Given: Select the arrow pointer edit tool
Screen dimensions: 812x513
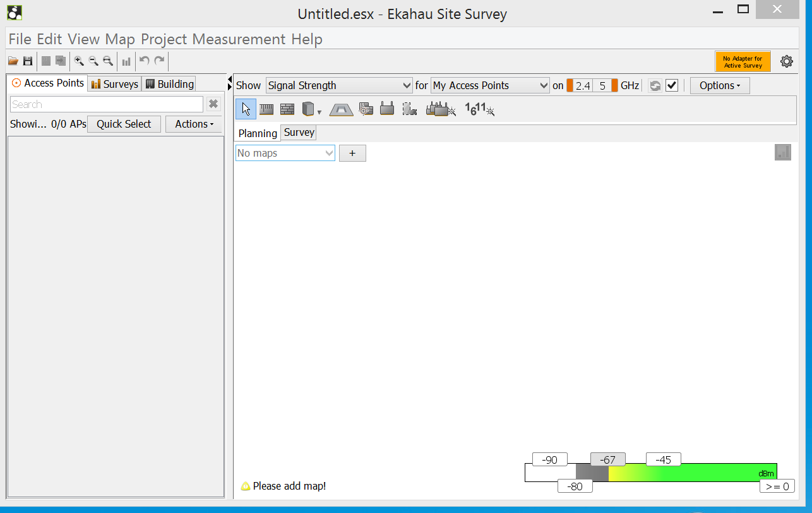Looking at the screenshot, I should [x=246, y=109].
